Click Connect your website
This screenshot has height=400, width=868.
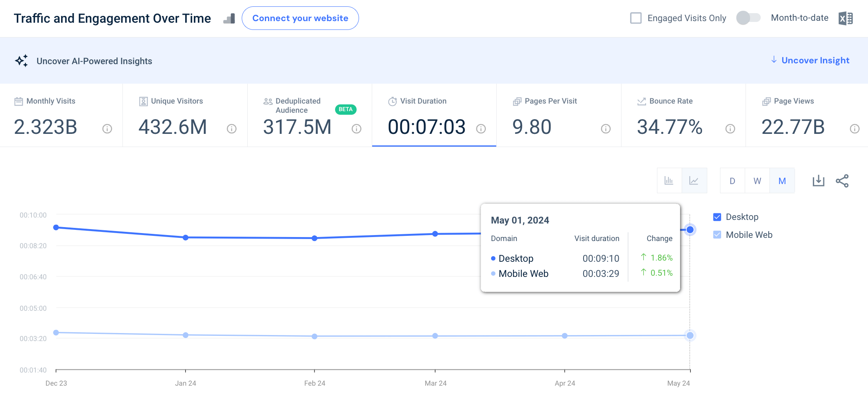300,18
